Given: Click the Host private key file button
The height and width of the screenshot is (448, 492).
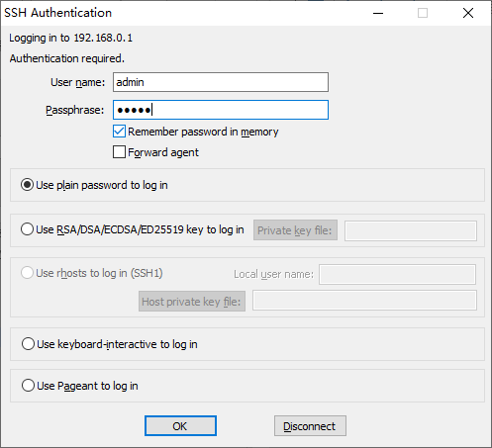Looking at the screenshot, I should 192,302.
